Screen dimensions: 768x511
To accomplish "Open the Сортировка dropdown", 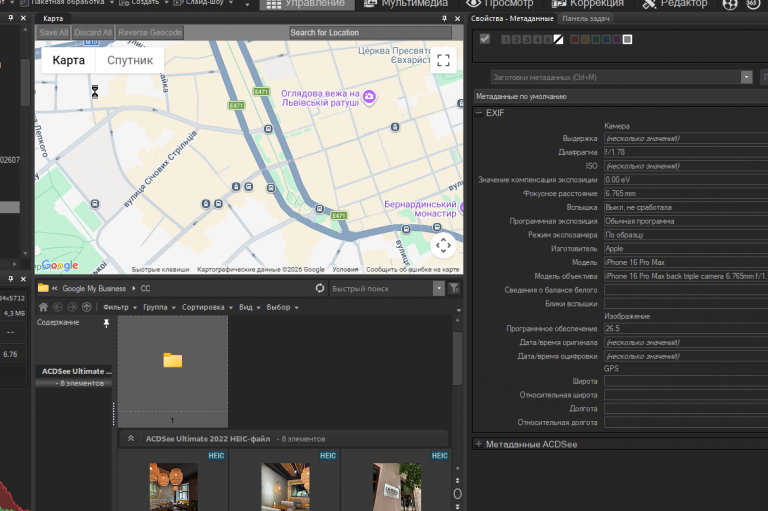I will (207, 307).
